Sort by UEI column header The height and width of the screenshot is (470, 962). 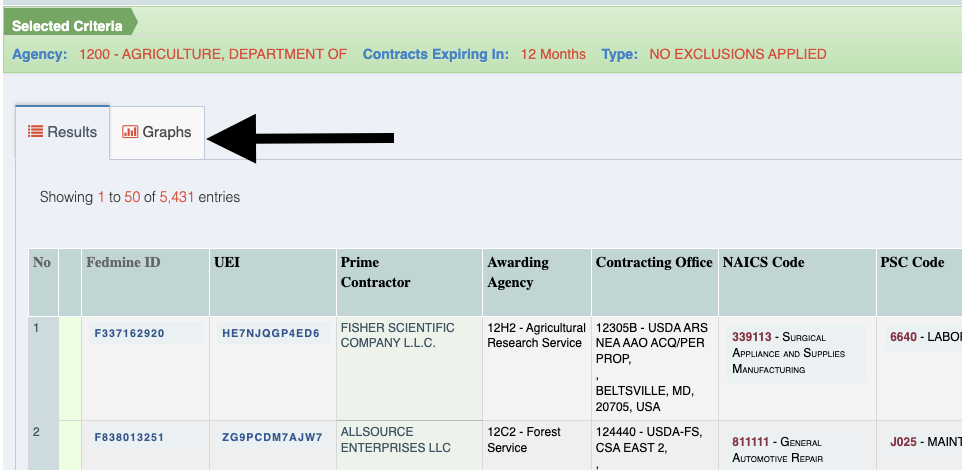[227, 263]
